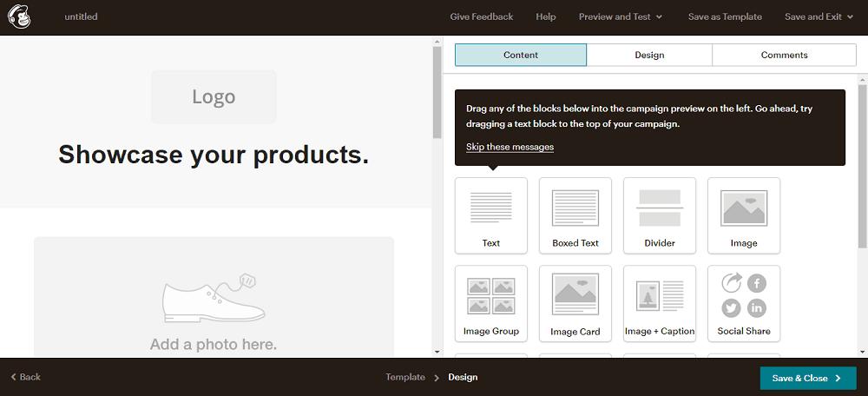Click the Add a photo here text
Viewport: 868px width, 396px height.
point(214,345)
